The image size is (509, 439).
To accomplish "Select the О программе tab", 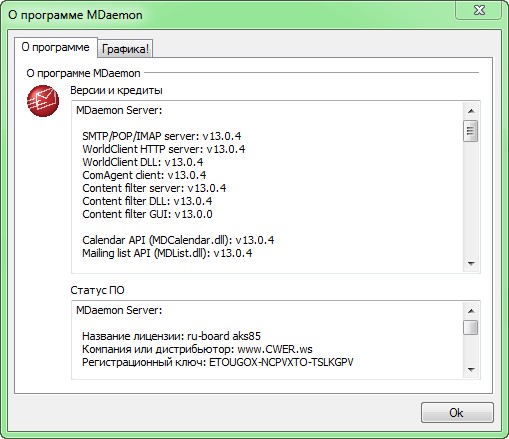I will coord(56,47).
